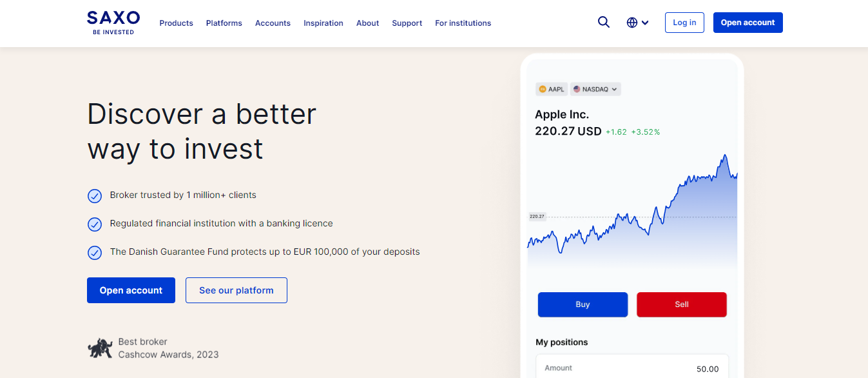Click the checkmark beside regulated institution claim

click(95, 224)
